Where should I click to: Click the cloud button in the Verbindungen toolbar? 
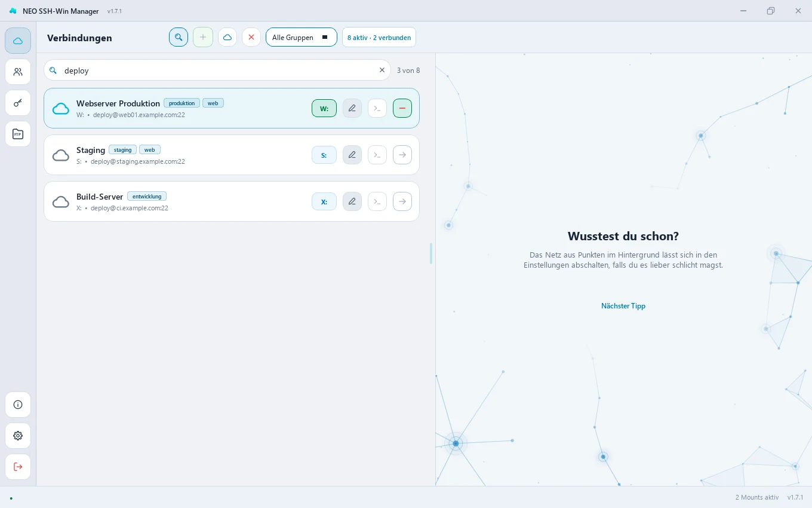coord(227,37)
